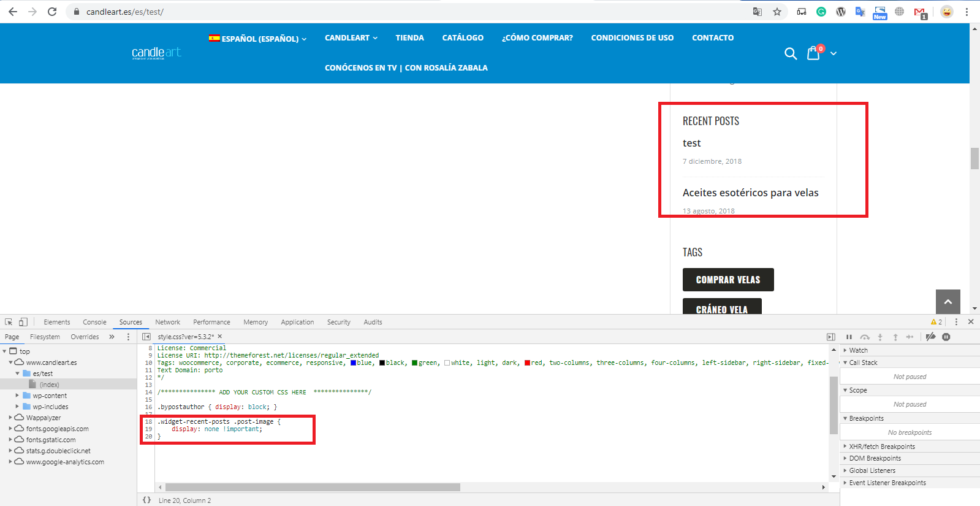
Task: Open the CATÁLOGO menu link
Action: (x=463, y=38)
